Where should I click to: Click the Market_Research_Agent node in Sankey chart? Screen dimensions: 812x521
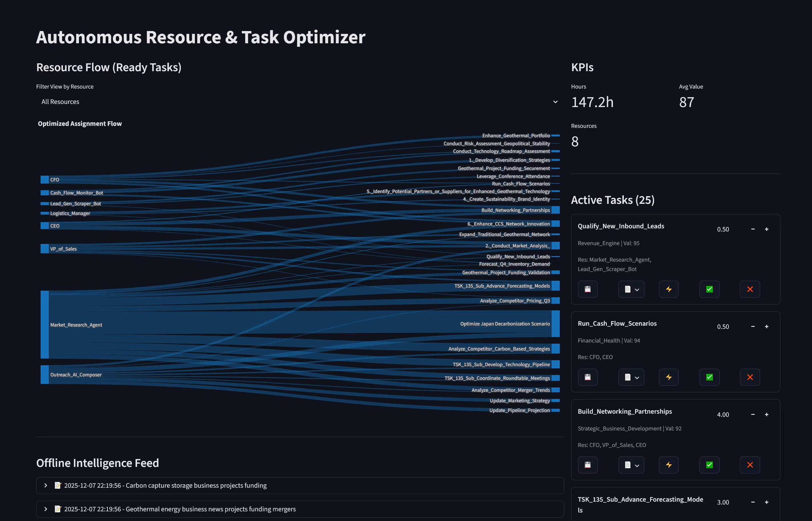45,325
